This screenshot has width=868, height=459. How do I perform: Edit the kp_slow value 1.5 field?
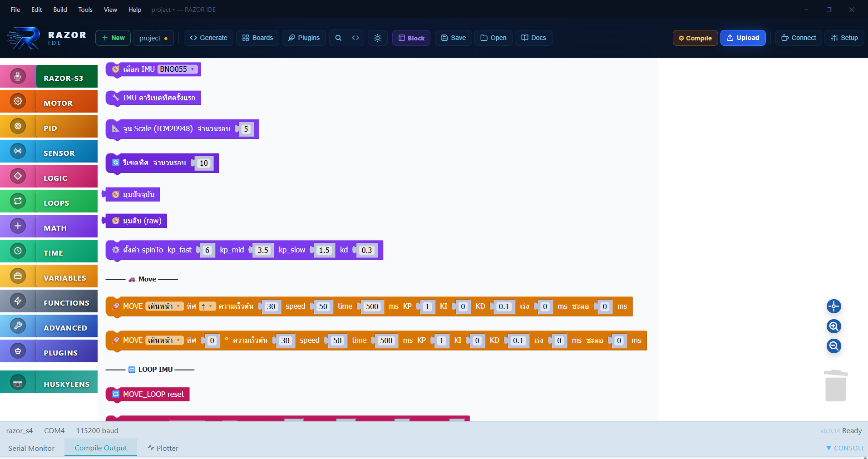tap(324, 250)
